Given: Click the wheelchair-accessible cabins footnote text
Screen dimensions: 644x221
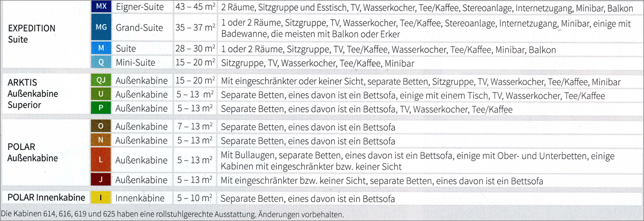Looking at the screenshot, I should (x=172, y=215).
